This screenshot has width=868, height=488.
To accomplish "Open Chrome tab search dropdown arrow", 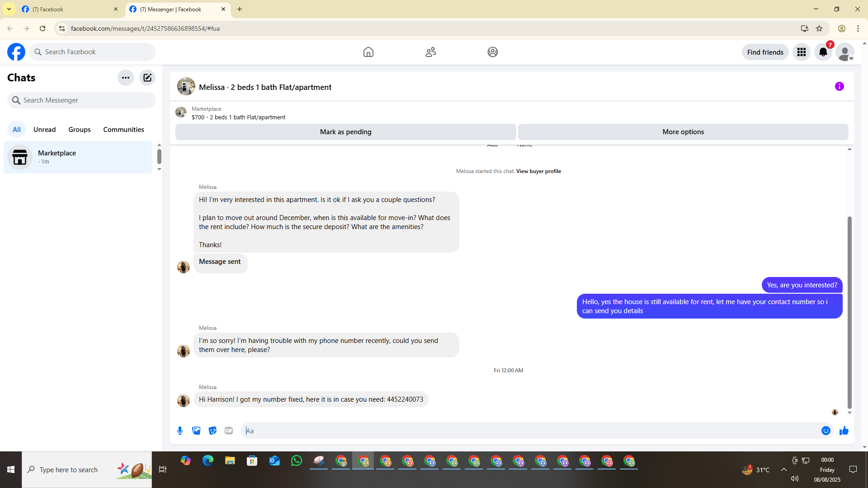I will coord(9,9).
